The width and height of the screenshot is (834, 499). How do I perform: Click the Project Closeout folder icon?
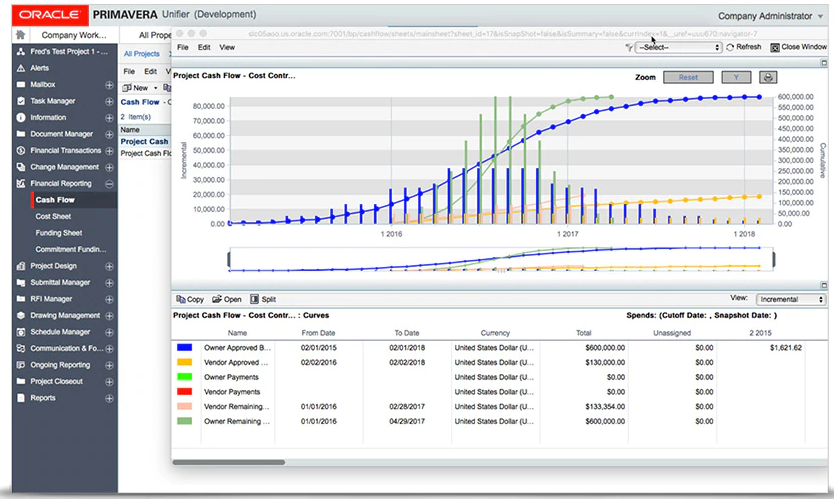coord(21,381)
